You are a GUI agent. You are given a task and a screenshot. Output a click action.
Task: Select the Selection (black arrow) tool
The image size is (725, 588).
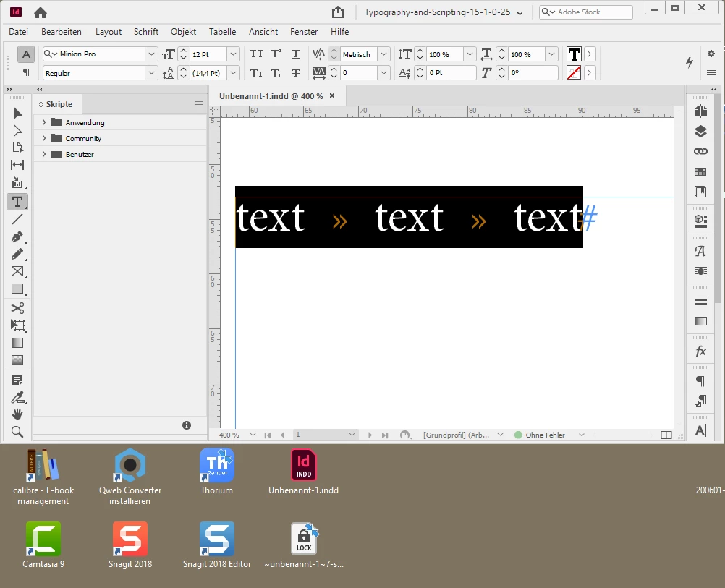[x=17, y=114]
